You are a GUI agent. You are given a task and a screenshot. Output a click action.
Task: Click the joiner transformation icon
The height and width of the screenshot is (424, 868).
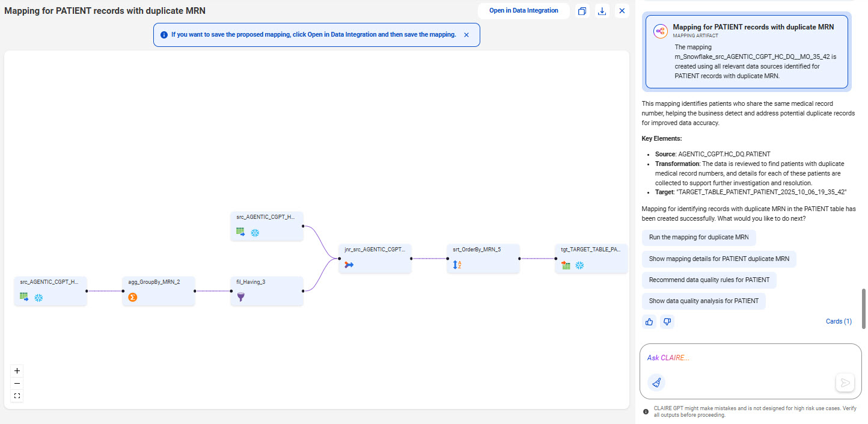point(349,265)
